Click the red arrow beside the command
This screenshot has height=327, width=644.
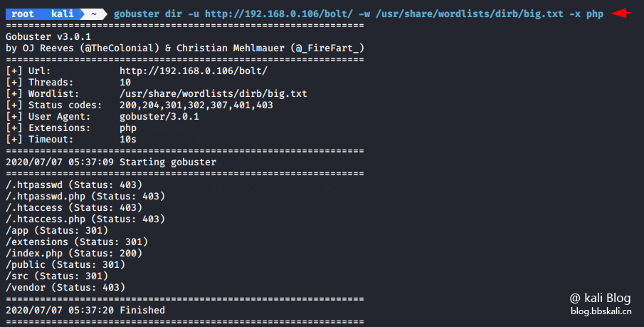(x=621, y=13)
